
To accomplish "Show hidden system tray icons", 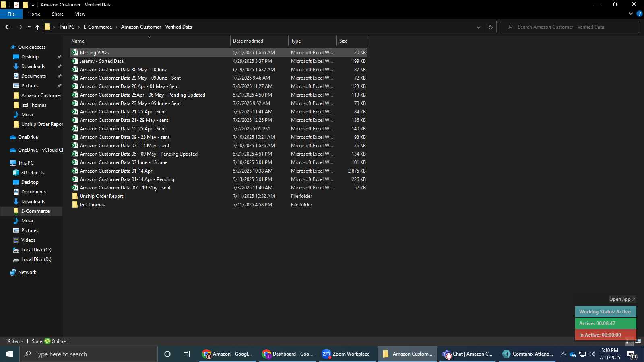I will point(563,354).
